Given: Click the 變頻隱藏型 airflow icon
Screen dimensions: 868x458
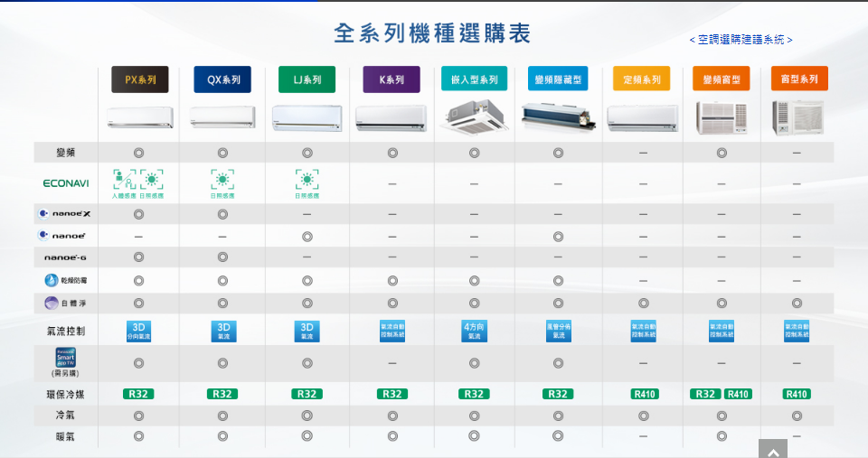Looking at the screenshot, I should [559, 331].
